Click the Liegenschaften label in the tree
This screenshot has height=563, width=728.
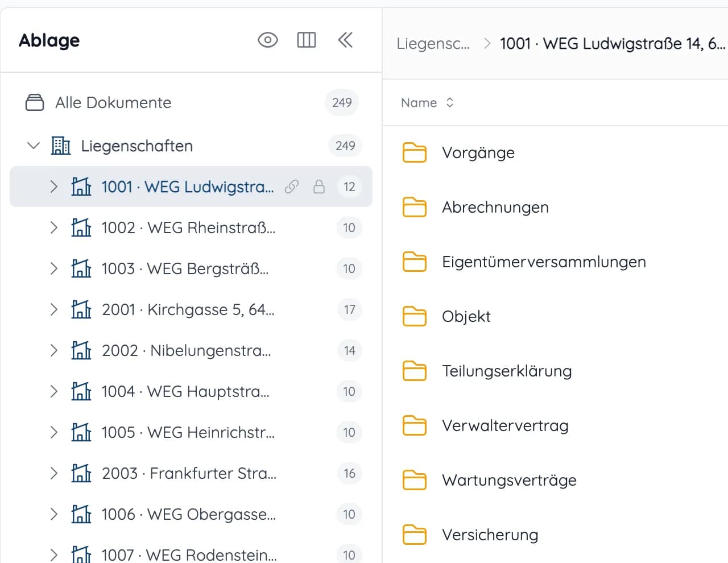tap(136, 146)
